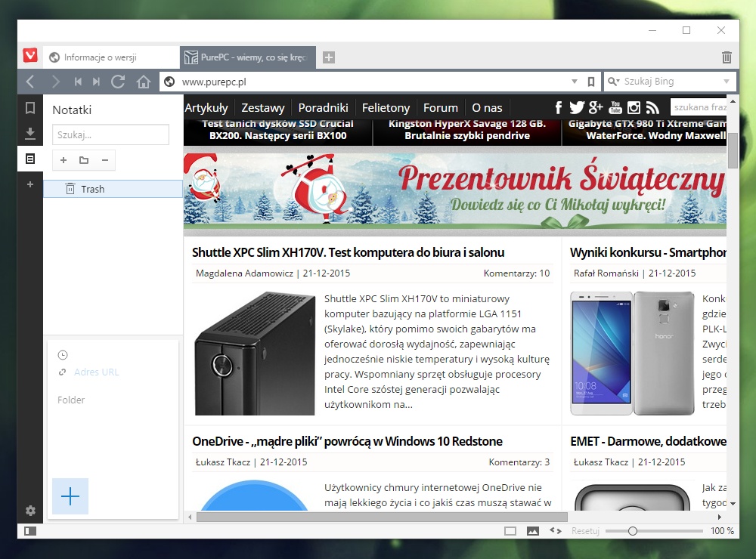The height and width of the screenshot is (559, 756).
Task: Open the Downloads panel in the sidebar
Action: click(30, 134)
